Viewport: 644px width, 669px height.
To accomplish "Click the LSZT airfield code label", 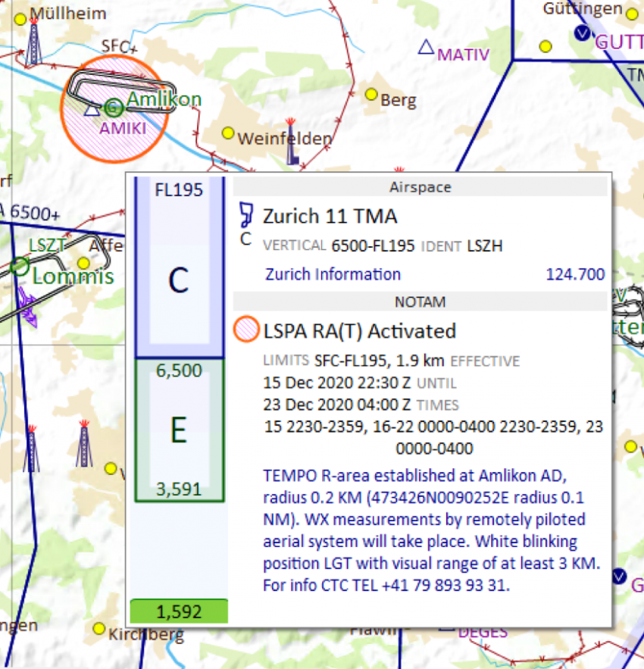I will (x=47, y=245).
